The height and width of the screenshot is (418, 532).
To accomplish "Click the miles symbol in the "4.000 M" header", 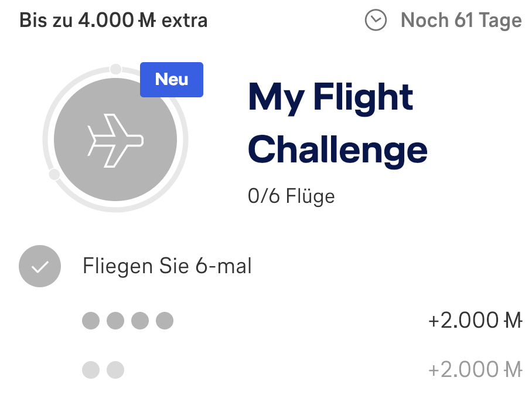I will tap(147, 21).
